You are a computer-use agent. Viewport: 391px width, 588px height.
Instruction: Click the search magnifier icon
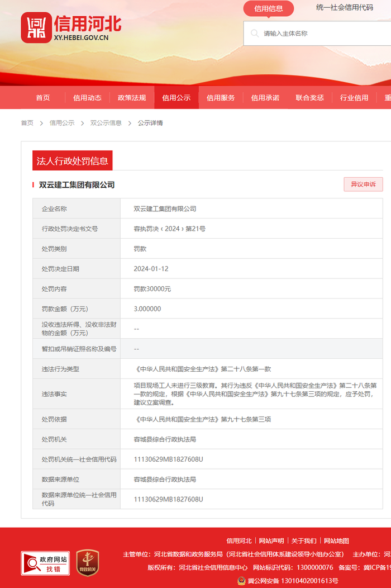tap(255, 34)
